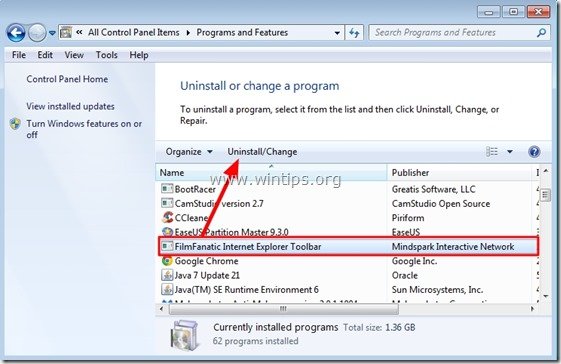Click horizontal scrollbar right arrow

pos(532,309)
